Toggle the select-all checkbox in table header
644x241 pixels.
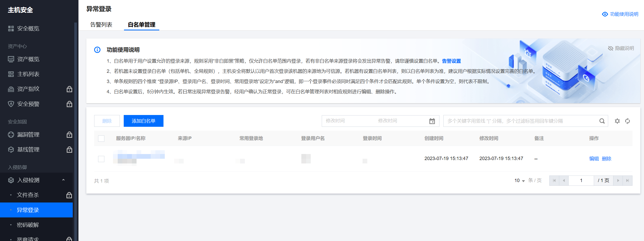[101, 139]
